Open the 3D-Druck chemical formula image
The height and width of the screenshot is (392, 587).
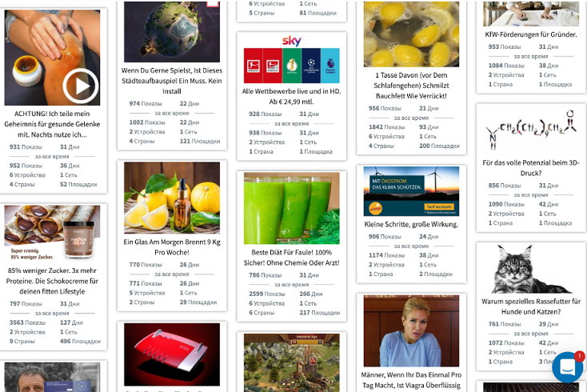(531, 130)
